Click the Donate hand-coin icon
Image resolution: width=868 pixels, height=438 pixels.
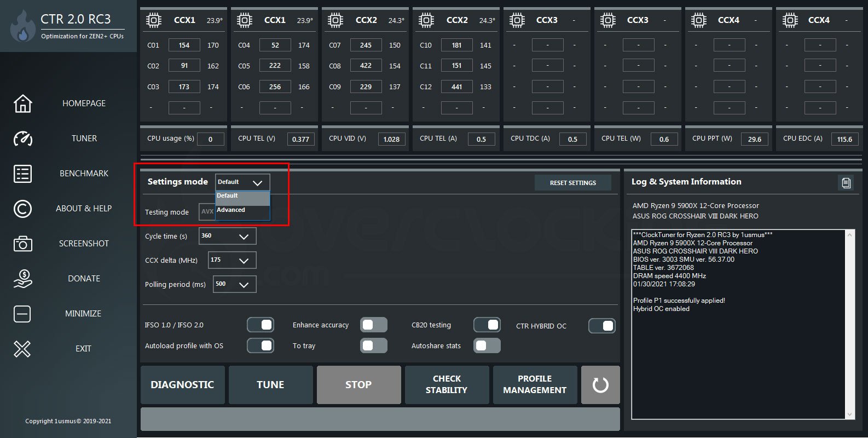coord(22,279)
